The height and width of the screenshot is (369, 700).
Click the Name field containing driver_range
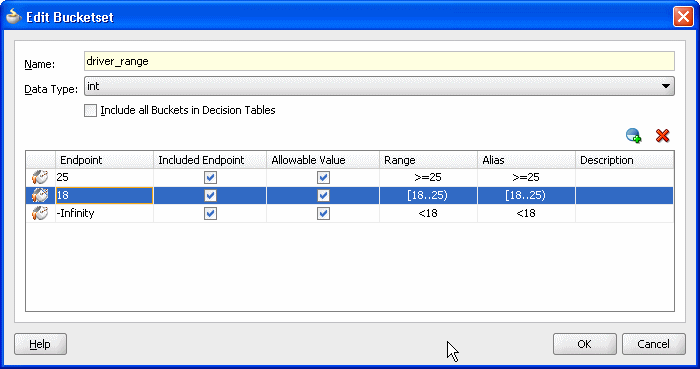point(379,61)
